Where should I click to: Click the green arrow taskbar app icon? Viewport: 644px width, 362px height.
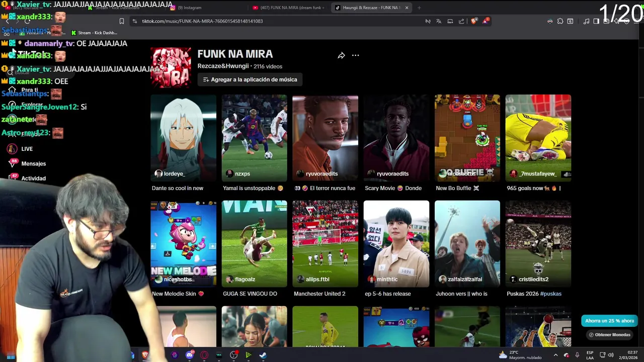tap(248, 355)
